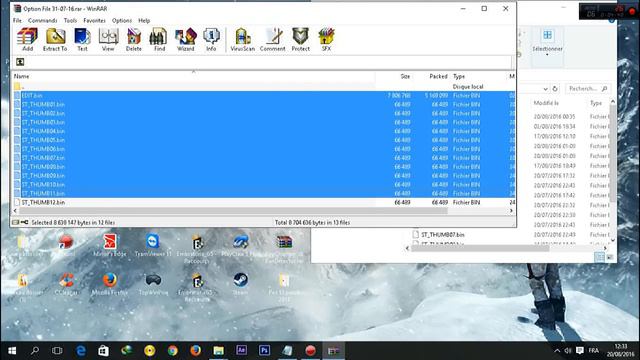Open the PlayClaw 5 desktop shortcut

(x=240, y=245)
